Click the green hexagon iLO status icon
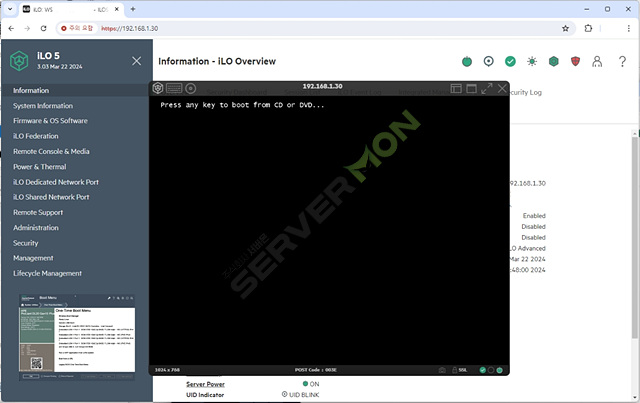This screenshot has height=403, width=640. [553, 61]
